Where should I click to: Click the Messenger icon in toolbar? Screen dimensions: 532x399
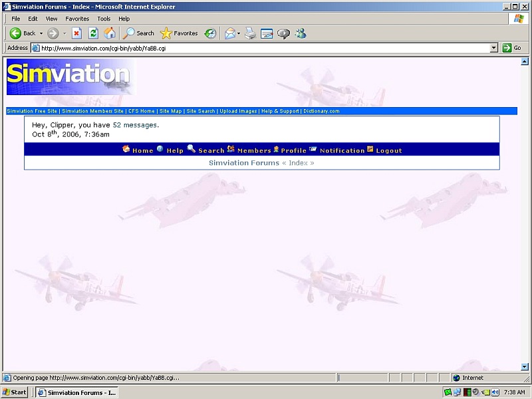tap(301, 33)
